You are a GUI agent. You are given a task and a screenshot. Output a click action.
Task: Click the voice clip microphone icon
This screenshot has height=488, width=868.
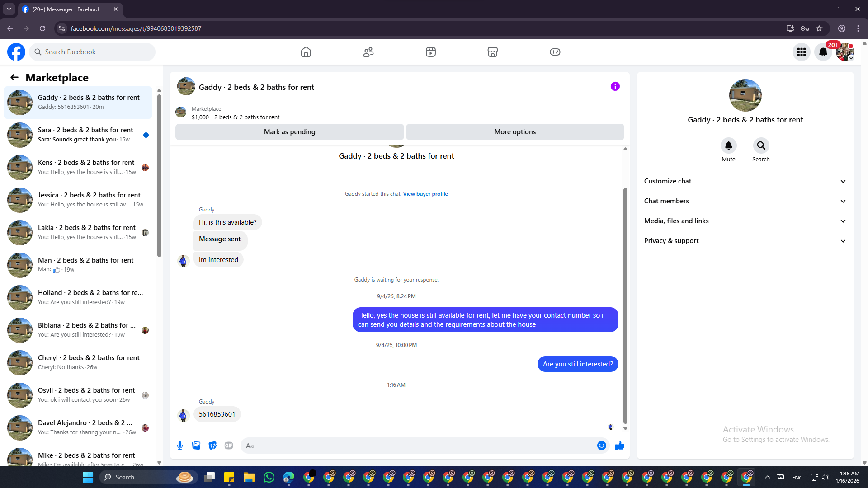tap(180, 446)
